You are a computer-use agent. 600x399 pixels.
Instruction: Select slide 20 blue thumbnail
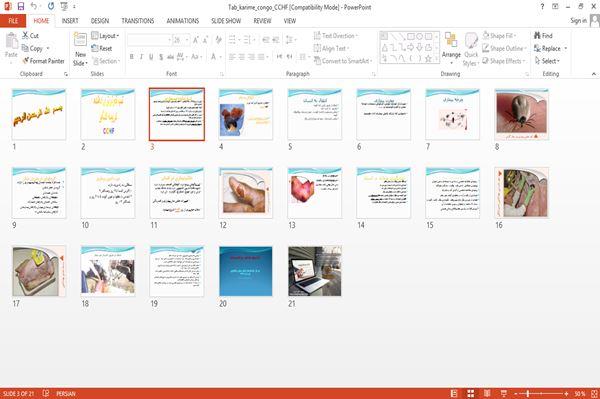click(x=246, y=271)
